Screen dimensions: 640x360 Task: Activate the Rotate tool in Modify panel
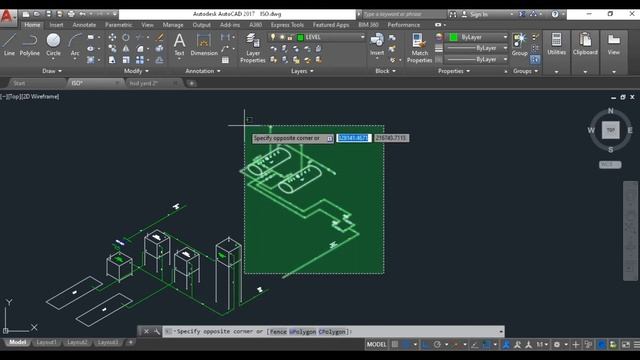(x=126, y=37)
